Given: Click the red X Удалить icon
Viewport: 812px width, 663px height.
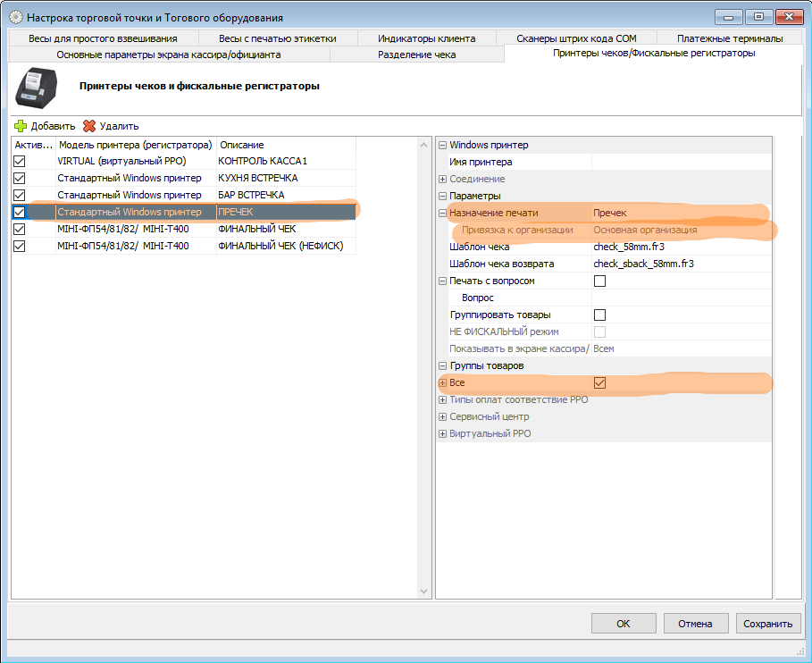Looking at the screenshot, I should pyautogui.click(x=89, y=126).
